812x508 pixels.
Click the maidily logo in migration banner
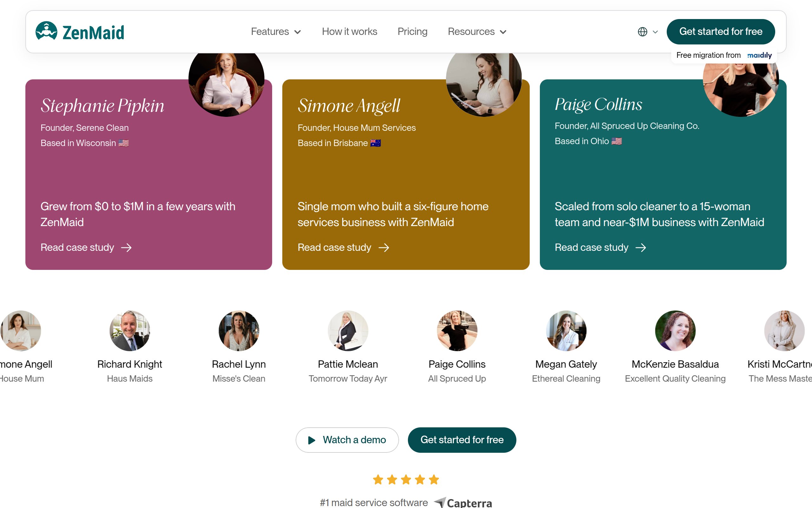[759, 55]
